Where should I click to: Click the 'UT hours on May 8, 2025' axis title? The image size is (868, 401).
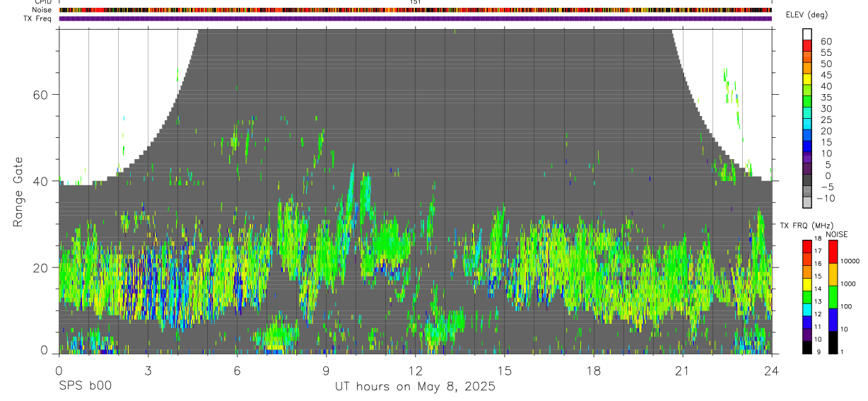(x=415, y=387)
